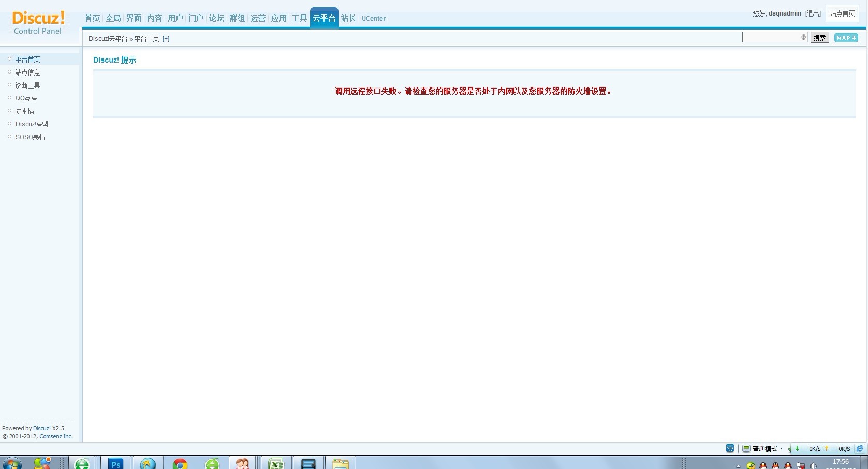The width and height of the screenshot is (868, 469).
Task: Open the 界面 top menu
Action: (x=134, y=18)
